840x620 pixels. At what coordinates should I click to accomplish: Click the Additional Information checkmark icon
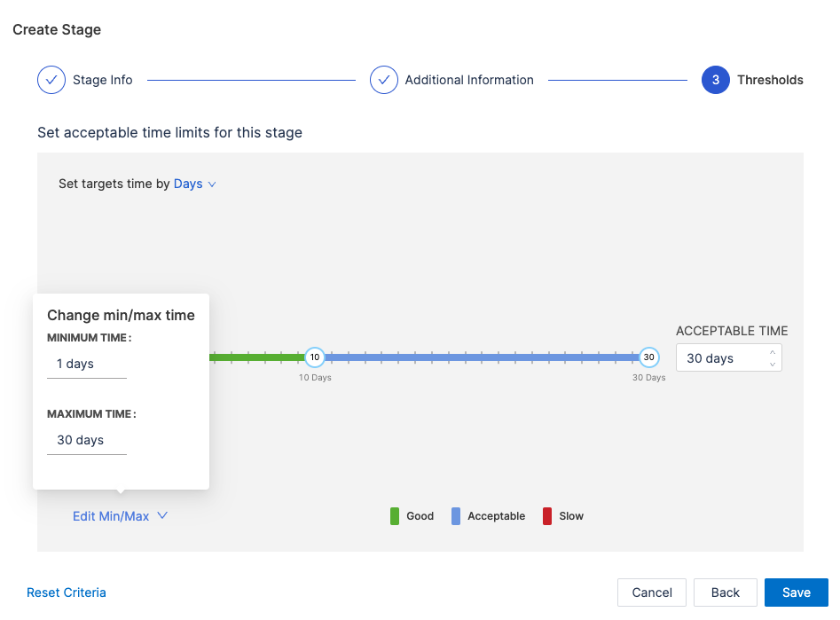384,80
